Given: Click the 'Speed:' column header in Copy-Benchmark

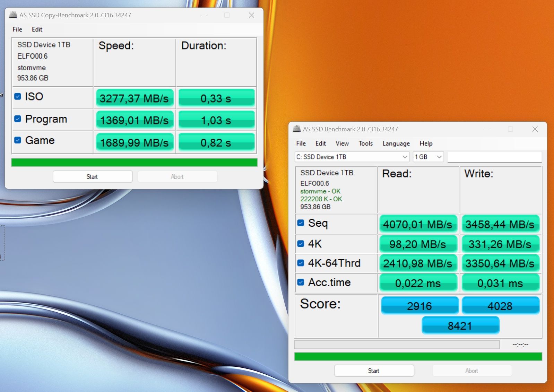Looking at the screenshot, I should 116,46.
